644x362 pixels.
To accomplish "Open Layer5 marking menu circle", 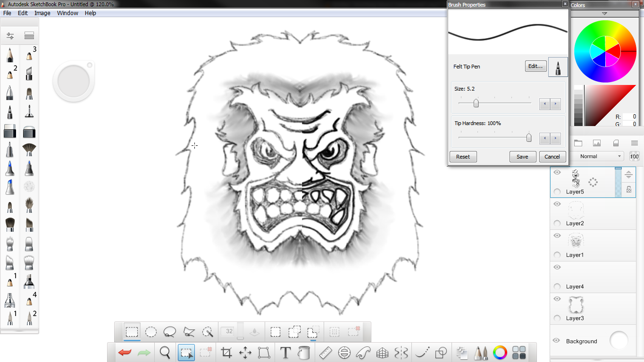I will tap(593, 182).
